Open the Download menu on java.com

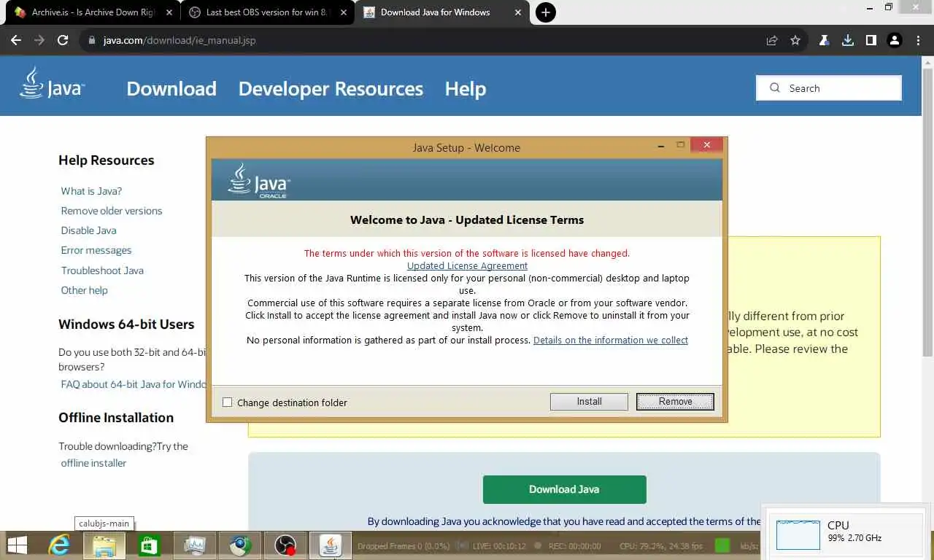point(171,89)
